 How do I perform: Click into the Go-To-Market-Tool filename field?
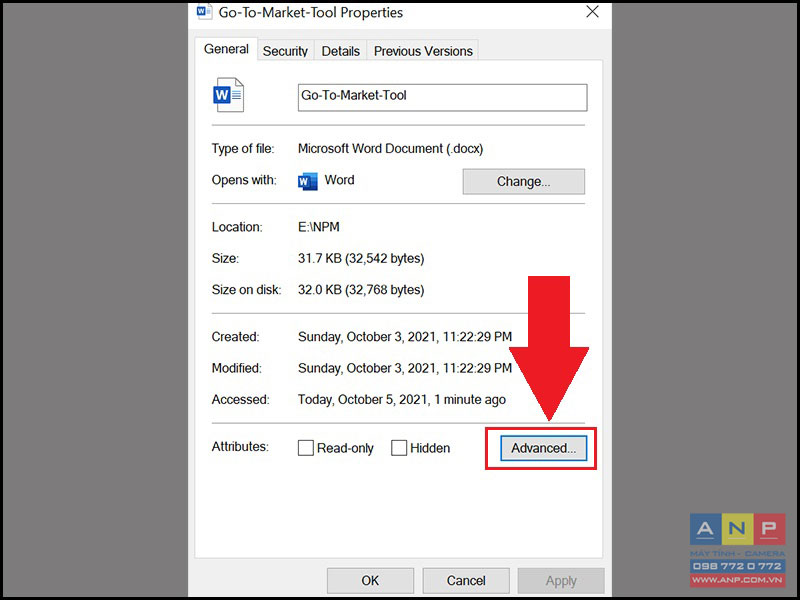tap(442, 97)
